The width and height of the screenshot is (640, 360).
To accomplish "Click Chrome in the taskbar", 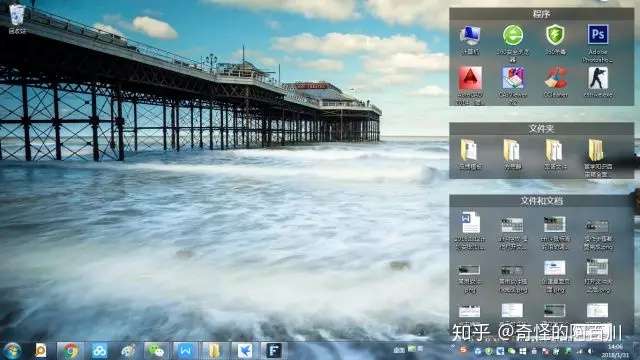I will [x=70, y=351].
